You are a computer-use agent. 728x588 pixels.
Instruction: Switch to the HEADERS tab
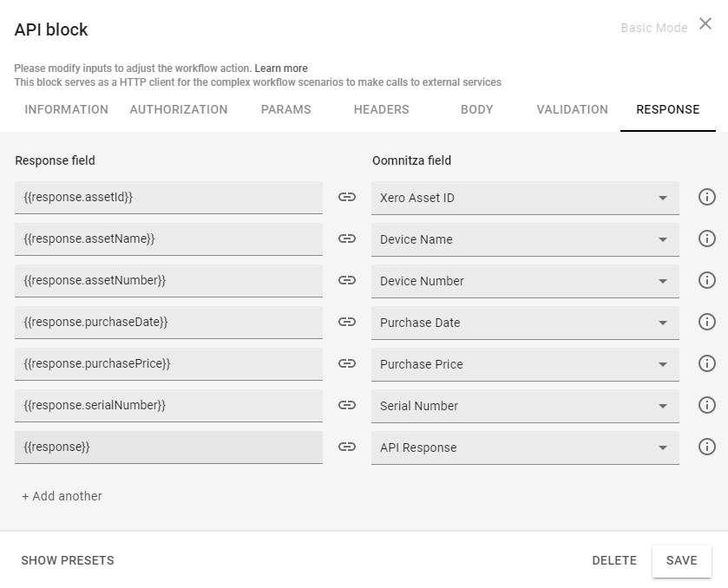click(x=381, y=109)
